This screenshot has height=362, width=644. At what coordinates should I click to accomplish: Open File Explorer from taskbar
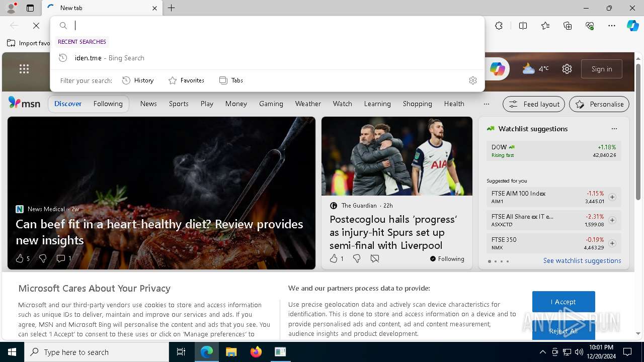[231, 352]
